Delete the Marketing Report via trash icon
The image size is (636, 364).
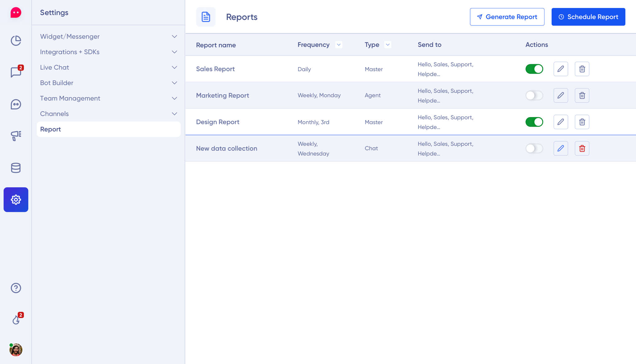(582, 95)
